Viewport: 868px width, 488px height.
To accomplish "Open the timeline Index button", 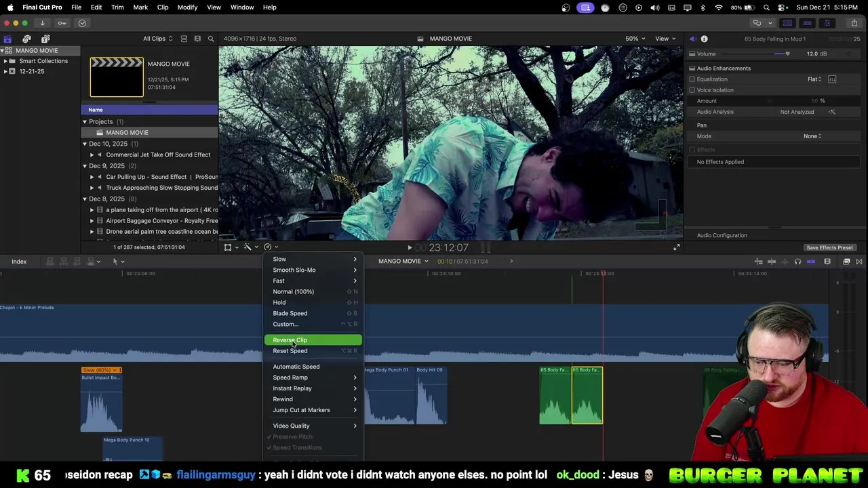I will coord(19,262).
